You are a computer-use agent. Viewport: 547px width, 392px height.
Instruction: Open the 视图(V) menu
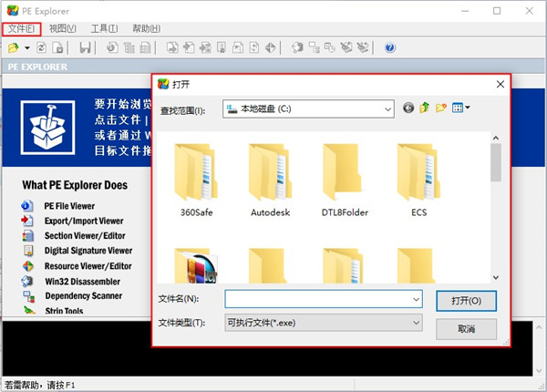(63, 28)
